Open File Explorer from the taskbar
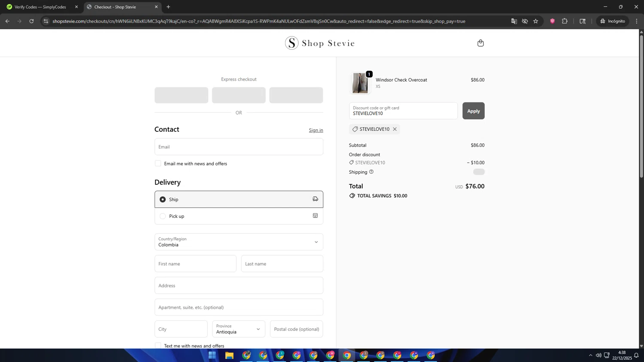Viewport: 644px width, 362px height. [x=229, y=355]
